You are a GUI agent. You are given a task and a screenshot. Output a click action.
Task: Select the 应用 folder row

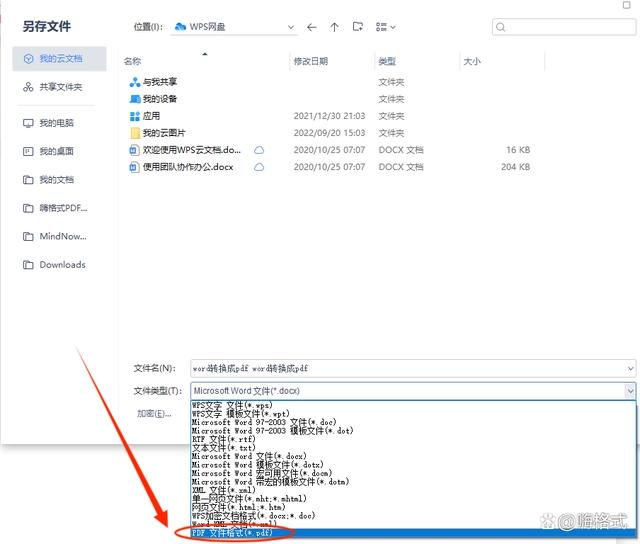[x=331, y=116]
